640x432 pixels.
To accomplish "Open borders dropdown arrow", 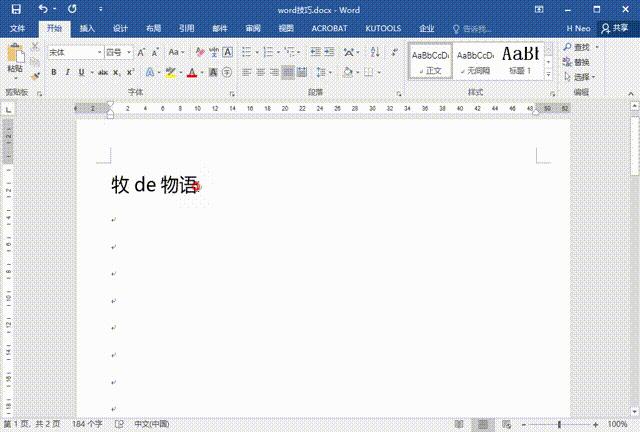I will click(x=379, y=73).
